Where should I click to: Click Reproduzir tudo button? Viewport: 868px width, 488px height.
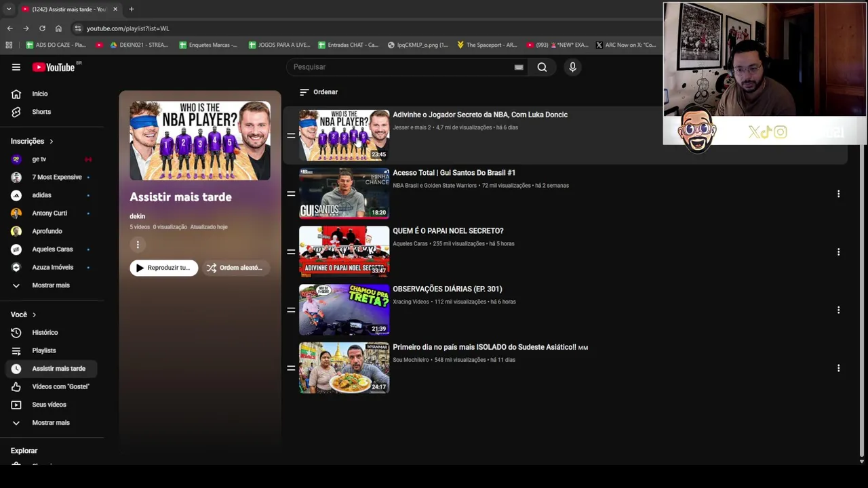pos(164,268)
